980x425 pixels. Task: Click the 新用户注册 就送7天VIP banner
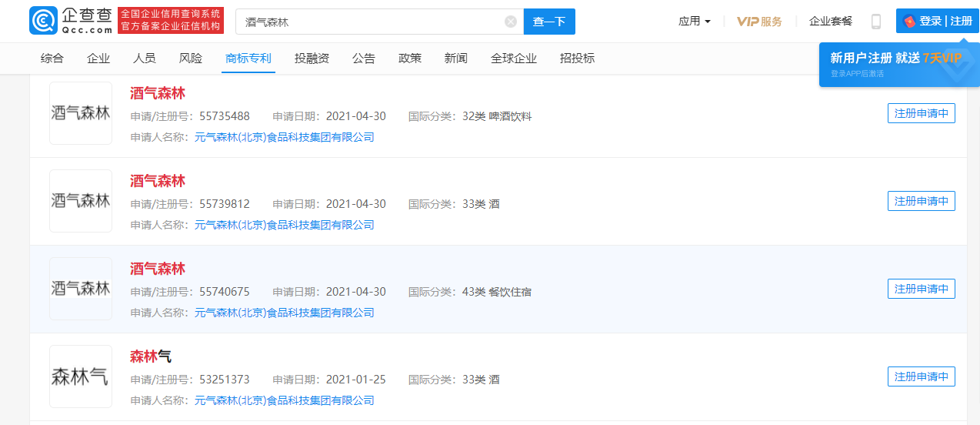click(x=899, y=65)
